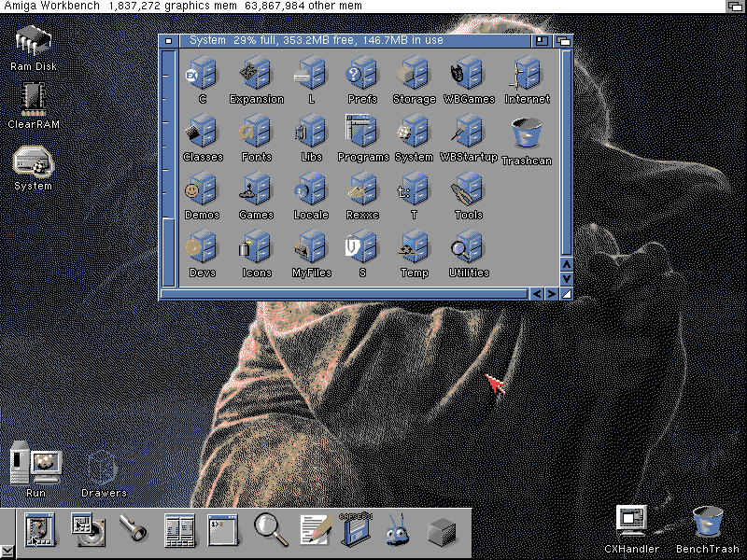Click the horizontal scrollbar of System window
Viewport: 747px width, 560px height.
[x=345, y=294]
